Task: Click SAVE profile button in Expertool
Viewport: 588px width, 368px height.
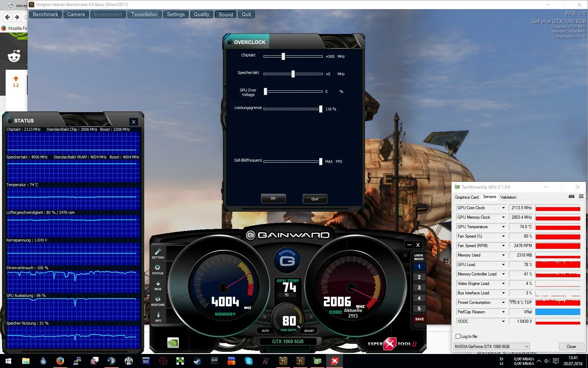Action: tap(419, 319)
